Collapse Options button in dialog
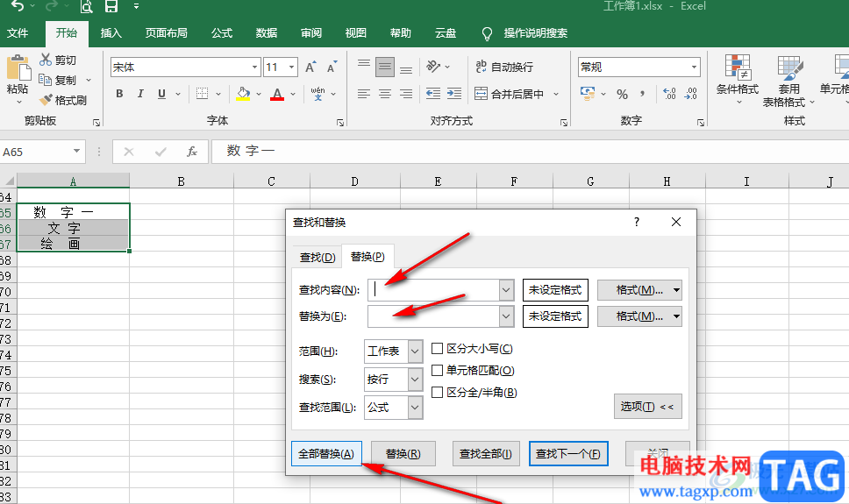The width and height of the screenshot is (849, 504). coord(647,406)
